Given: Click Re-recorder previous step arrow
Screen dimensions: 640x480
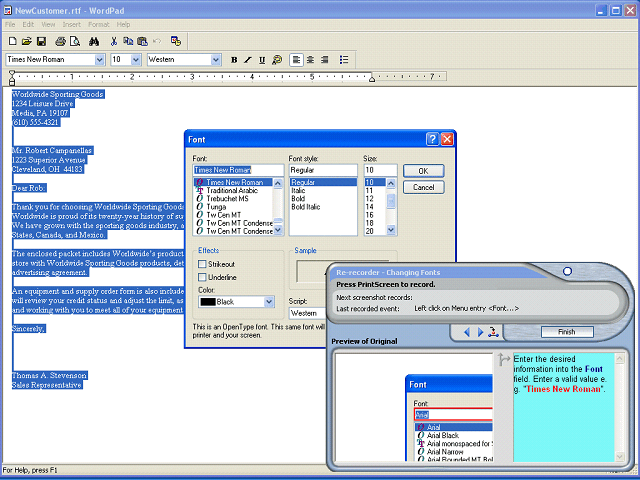Looking at the screenshot, I should 467,332.
